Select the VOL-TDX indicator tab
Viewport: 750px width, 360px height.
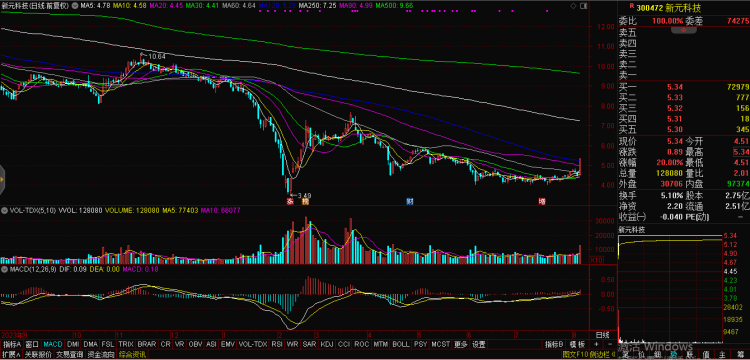(253, 344)
